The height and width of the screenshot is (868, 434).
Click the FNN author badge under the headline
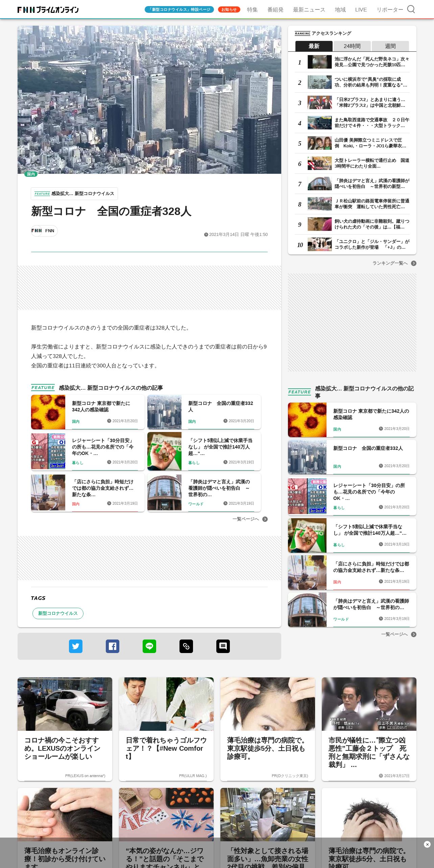pyautogui.click(x=44, y=231)
